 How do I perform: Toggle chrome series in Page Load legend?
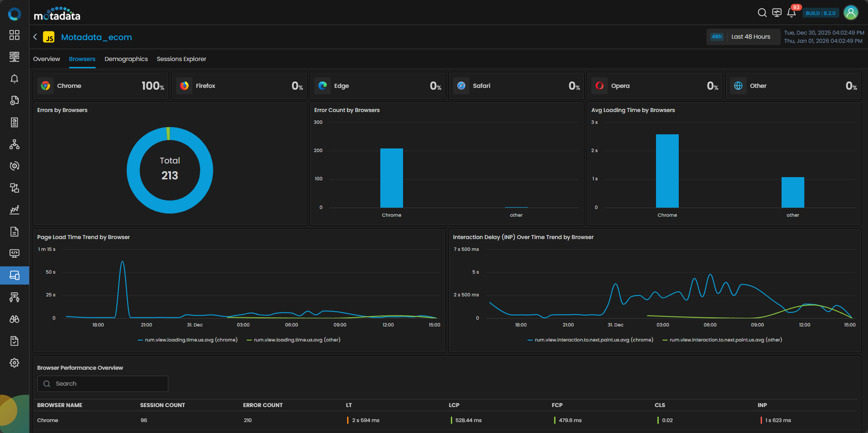[x=187, y=340]
